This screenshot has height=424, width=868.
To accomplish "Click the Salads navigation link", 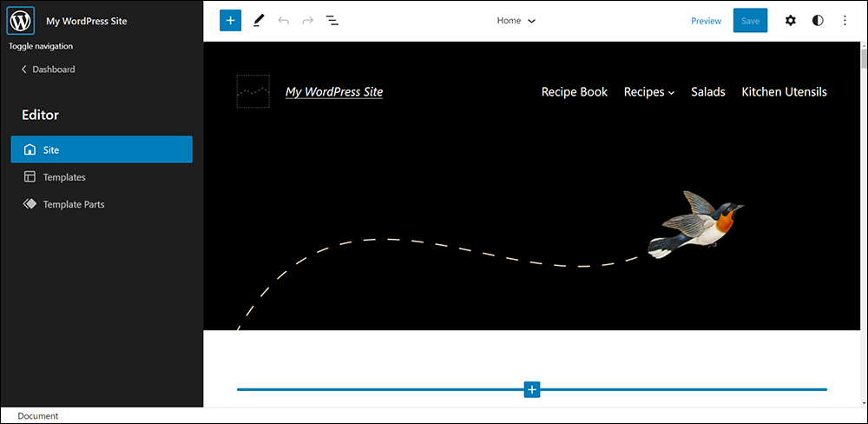I will pos(708,92).
